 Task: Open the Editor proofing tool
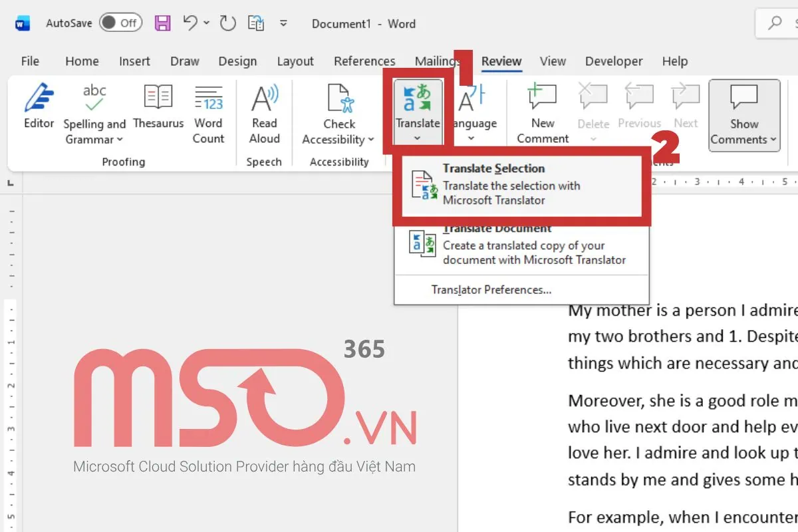point(39,106)
